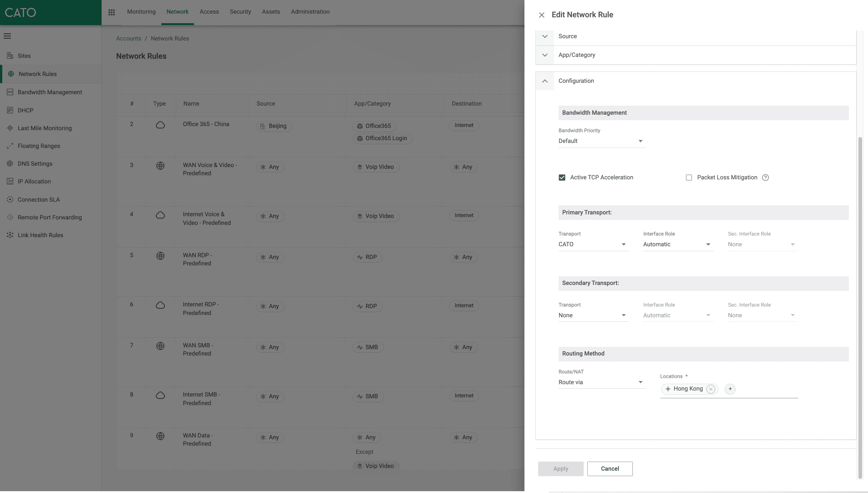Click cloud type icon for Internet SMB rule
This screenshot has width=868, height=493.
pyautogui.click(x=160, y=395)
